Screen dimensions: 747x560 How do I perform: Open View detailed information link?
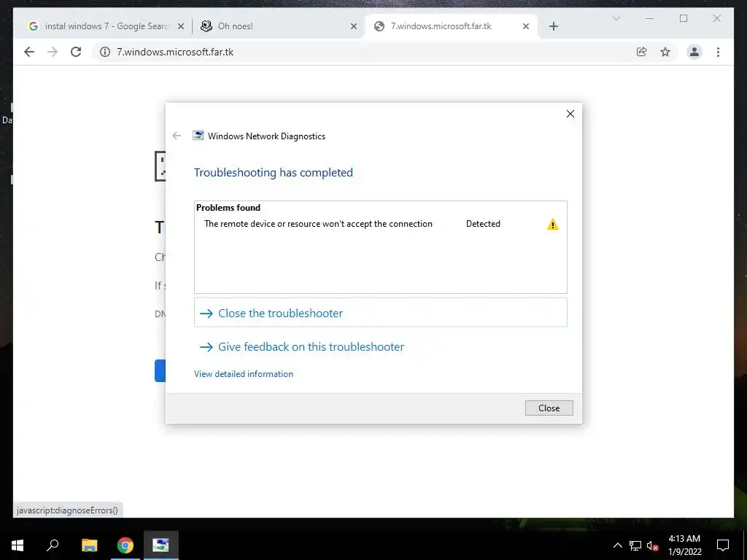click(244, 374)
